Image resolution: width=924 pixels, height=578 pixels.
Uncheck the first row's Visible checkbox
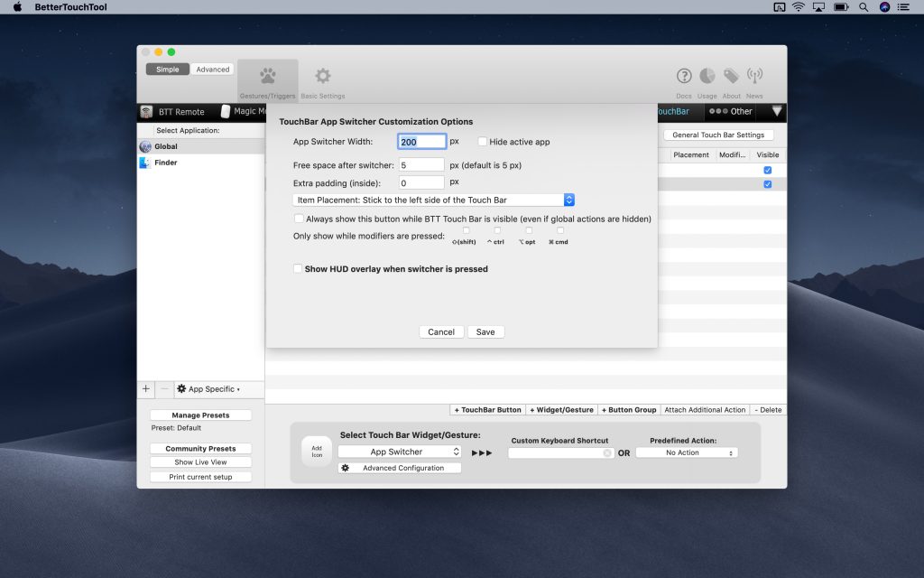pyautogui.click(x=767, y=170)
